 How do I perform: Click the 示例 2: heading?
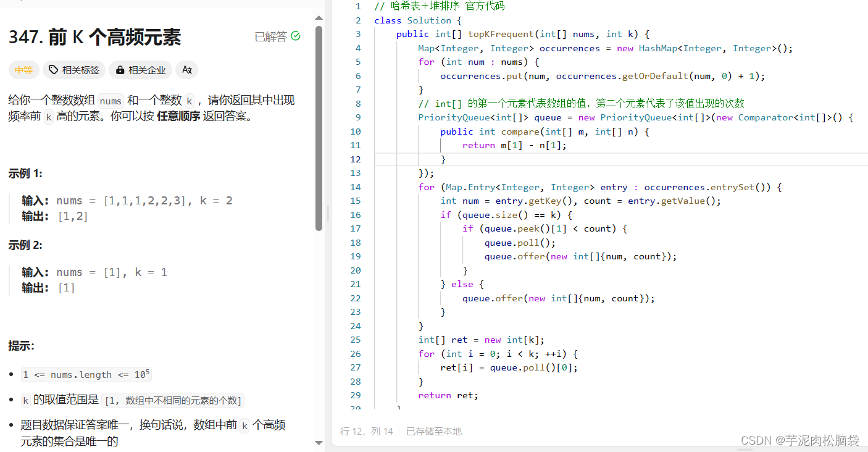[25, 245]
